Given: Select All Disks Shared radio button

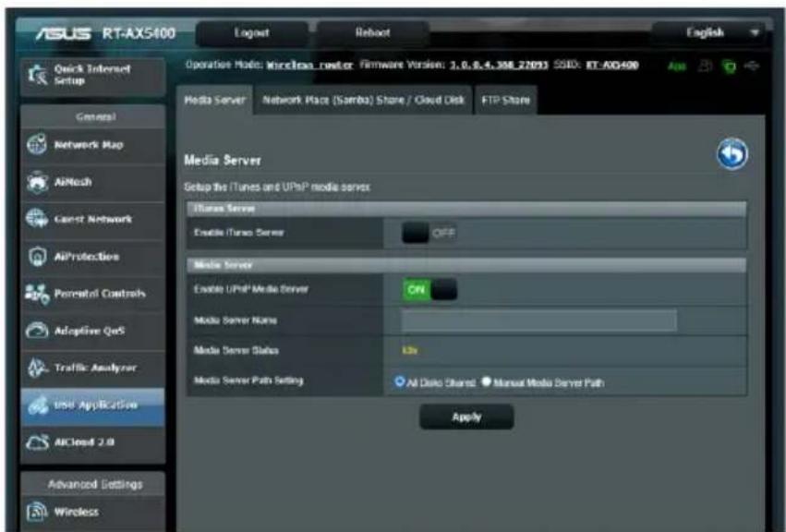Looking at the screenshot, I should point(399,381).
